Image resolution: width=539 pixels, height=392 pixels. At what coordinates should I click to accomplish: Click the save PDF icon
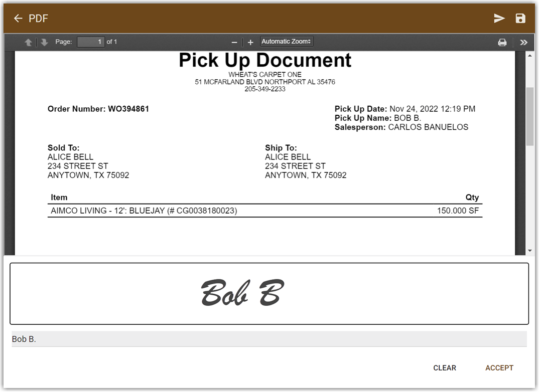click(x=520, y=18)
